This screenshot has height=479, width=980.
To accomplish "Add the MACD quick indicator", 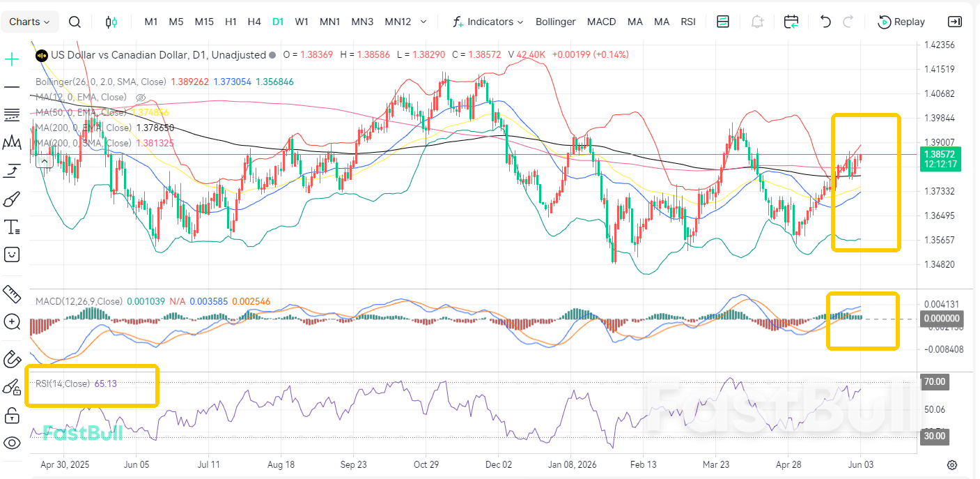I will pos(602,22).
